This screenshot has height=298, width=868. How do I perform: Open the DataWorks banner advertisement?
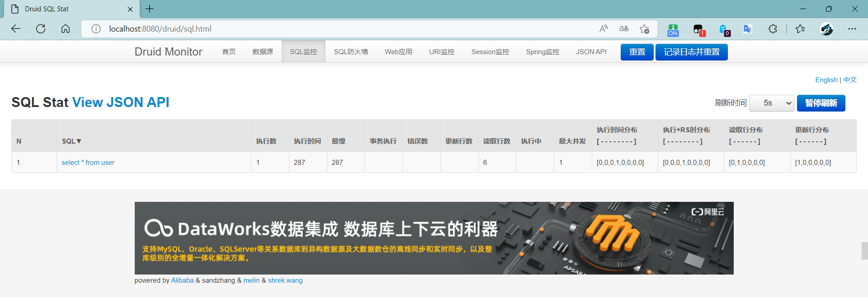434,238
